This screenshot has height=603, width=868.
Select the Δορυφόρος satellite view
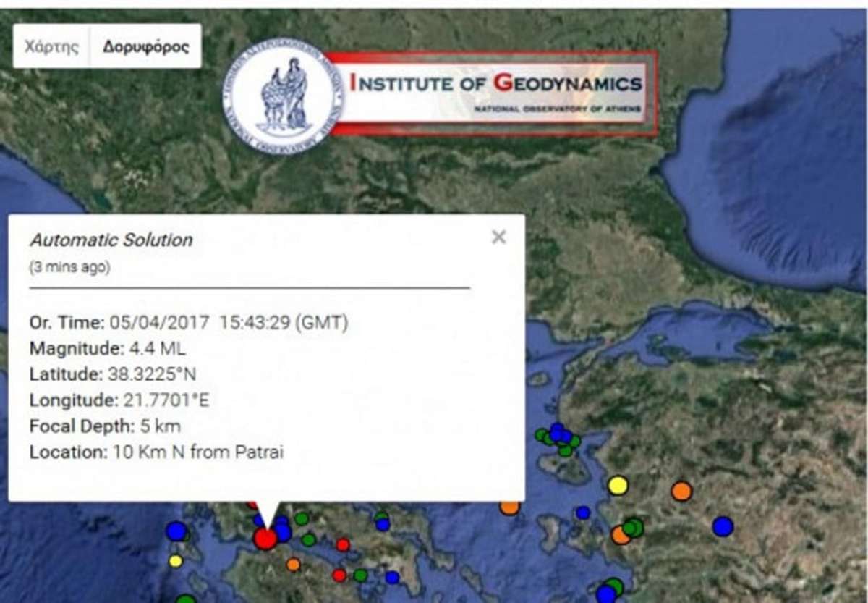point(145,47)
